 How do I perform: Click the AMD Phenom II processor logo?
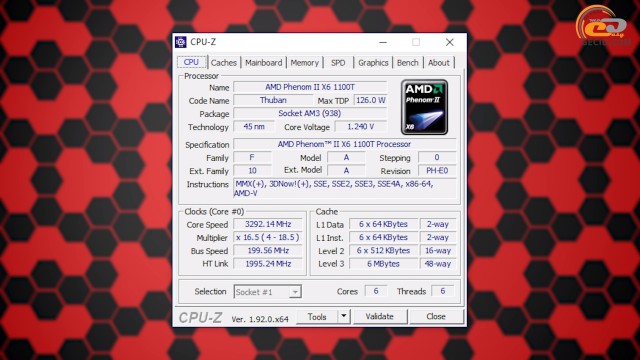coord(424,107)
